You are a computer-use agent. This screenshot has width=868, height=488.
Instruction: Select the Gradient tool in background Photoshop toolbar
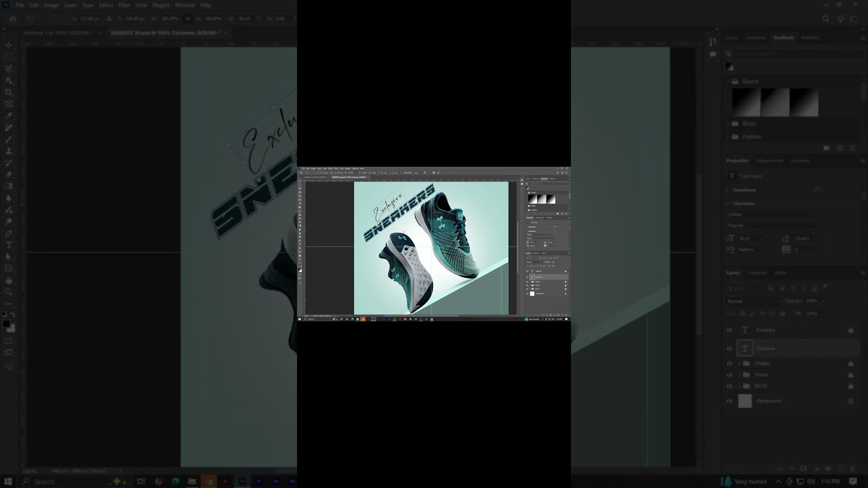(9, 186)
